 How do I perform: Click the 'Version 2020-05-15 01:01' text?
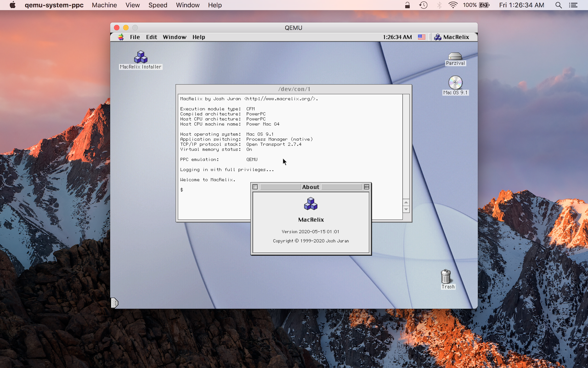tap(311, 231)
